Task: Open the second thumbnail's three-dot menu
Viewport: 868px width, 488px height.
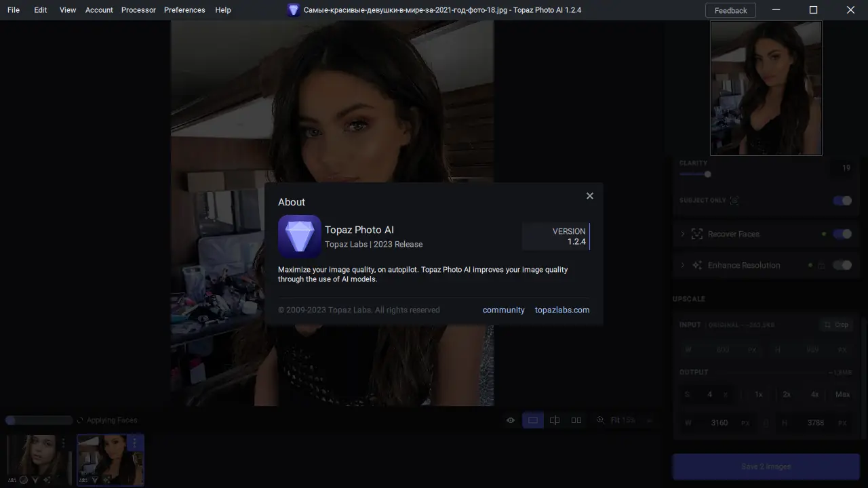Action: click(x=134, y=443)
